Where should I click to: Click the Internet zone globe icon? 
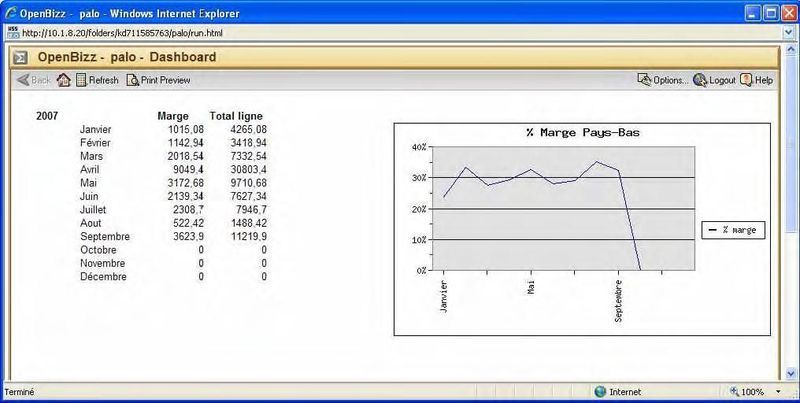tap(600, 392)
